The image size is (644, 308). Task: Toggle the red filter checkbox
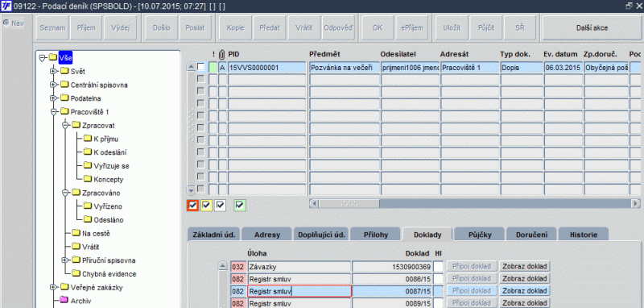(x=192, y=205)
